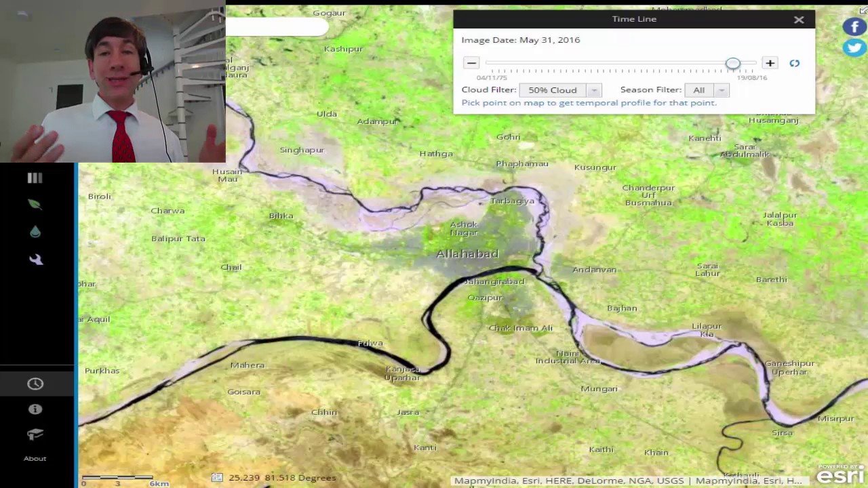868x488 pixels.
Task: Click the Phaphamau label on map
Action: pos(522,163)
